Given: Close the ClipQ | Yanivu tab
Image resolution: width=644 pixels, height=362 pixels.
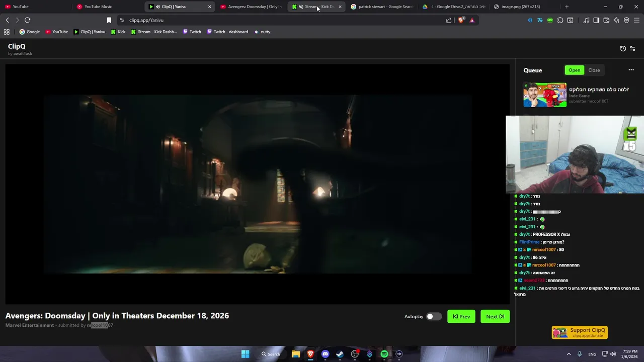Looking at the screenshot, I should point(209,7).
